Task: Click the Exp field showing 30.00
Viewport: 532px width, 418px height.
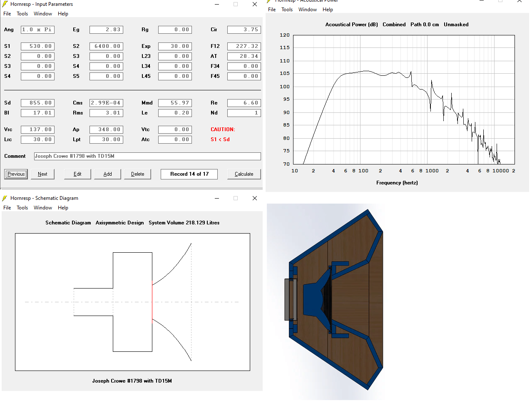Action: (175, 46)
